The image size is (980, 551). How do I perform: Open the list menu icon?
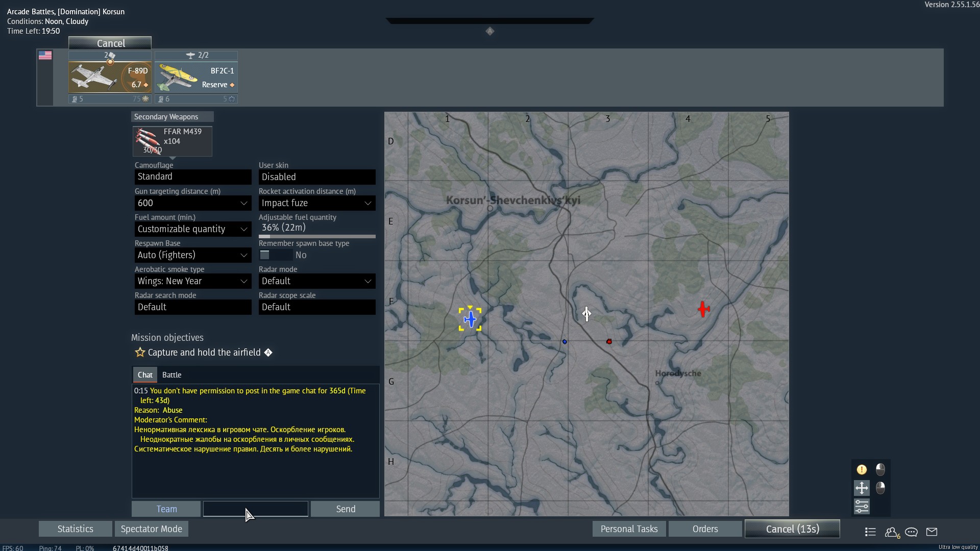tap(870, 532)
